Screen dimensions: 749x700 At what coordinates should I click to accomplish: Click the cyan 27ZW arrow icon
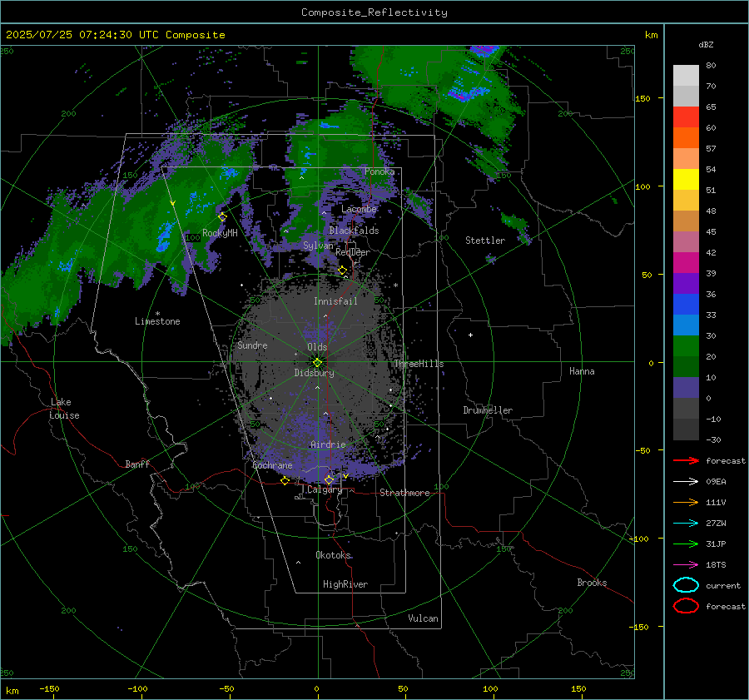pos(686,524)
